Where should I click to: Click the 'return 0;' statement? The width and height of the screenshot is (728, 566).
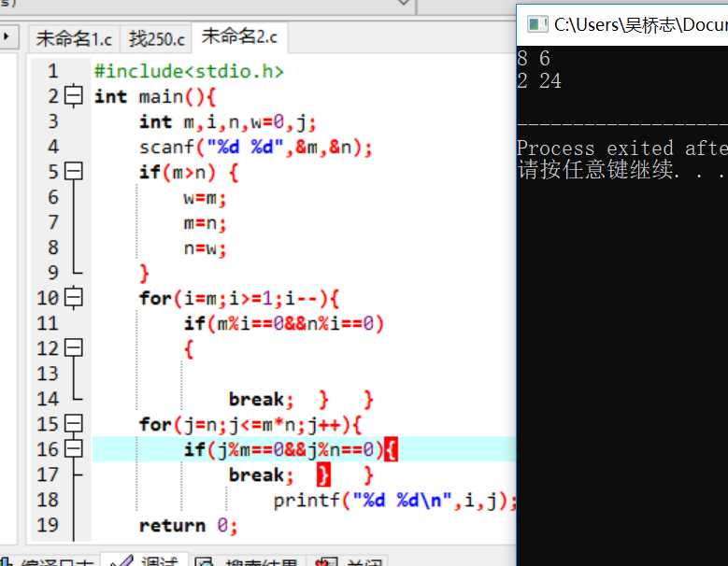click(x=189, y=526)
